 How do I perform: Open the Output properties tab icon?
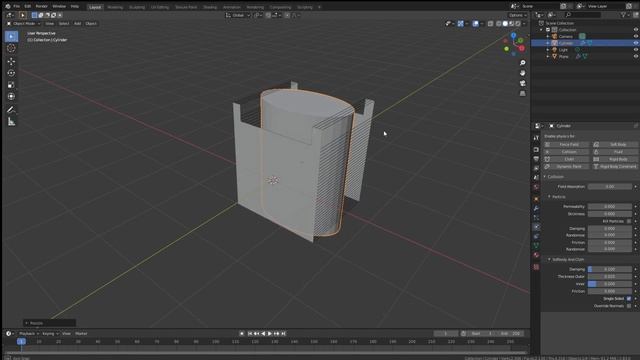pyautogui.click(x=536, y=159)
